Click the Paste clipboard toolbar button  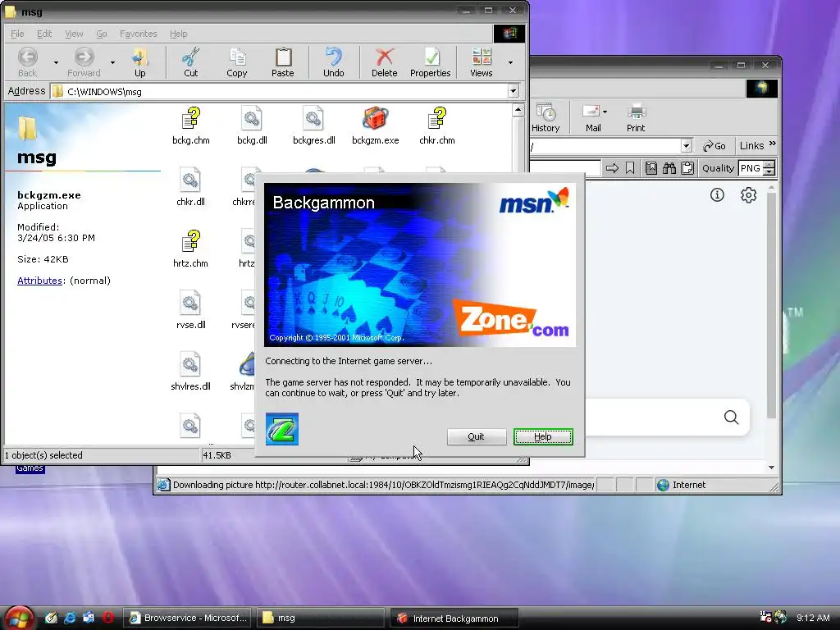[283, 62]
